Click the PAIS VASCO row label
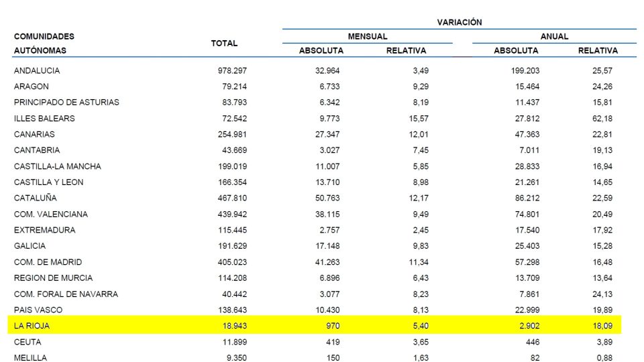 (38, 310)
